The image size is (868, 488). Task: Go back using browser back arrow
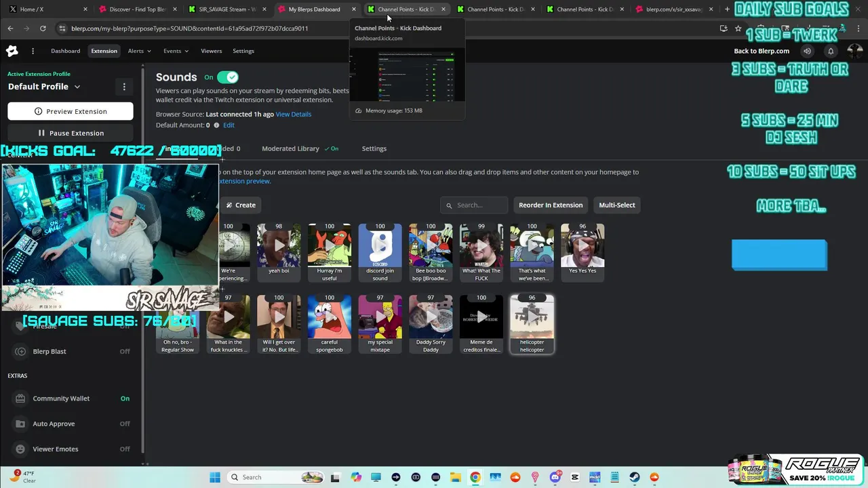pyautogui.click(x=10, y=28)
